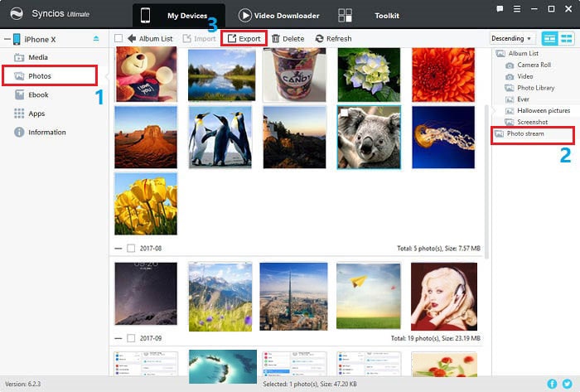
Task: Click the Video album camera icon
Action: click(x=510, y=76)
